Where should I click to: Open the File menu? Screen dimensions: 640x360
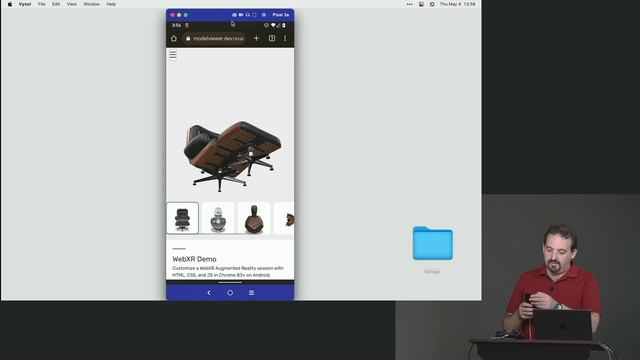click(42, 4)
